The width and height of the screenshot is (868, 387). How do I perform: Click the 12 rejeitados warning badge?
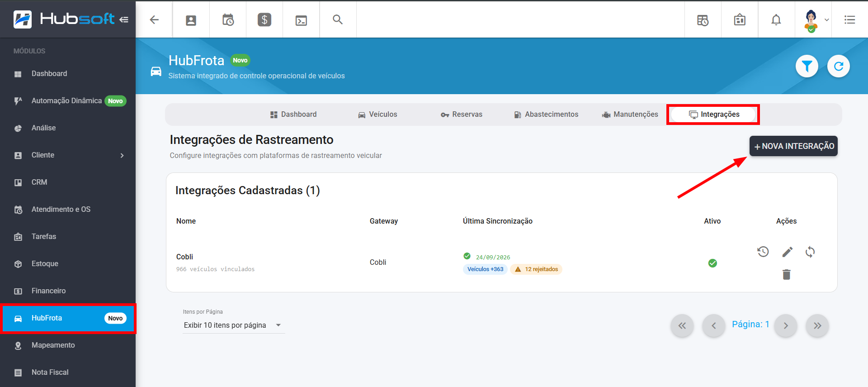536,269
